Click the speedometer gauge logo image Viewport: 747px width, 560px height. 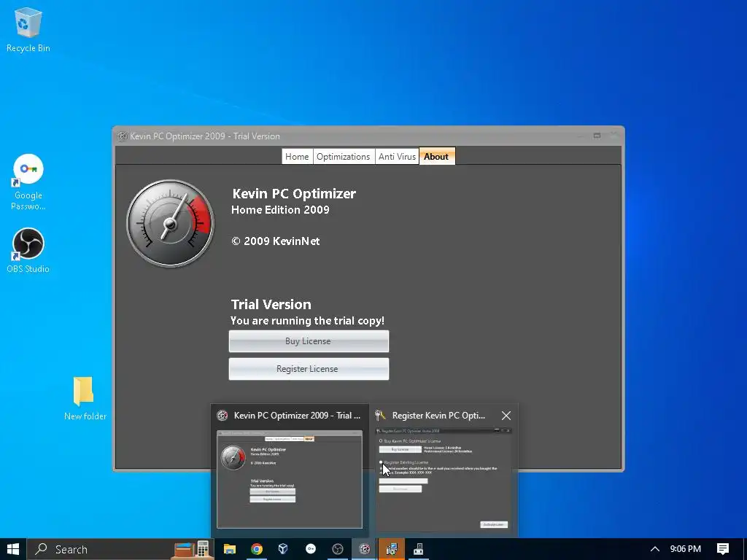pyautogui.click(x=171, y=223)
